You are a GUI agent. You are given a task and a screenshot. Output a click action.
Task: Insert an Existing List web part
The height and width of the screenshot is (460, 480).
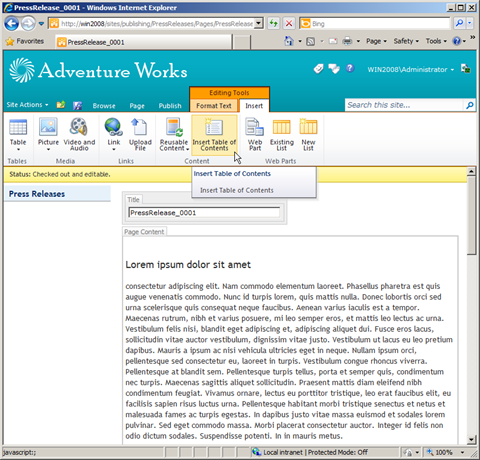pos(282,127)
